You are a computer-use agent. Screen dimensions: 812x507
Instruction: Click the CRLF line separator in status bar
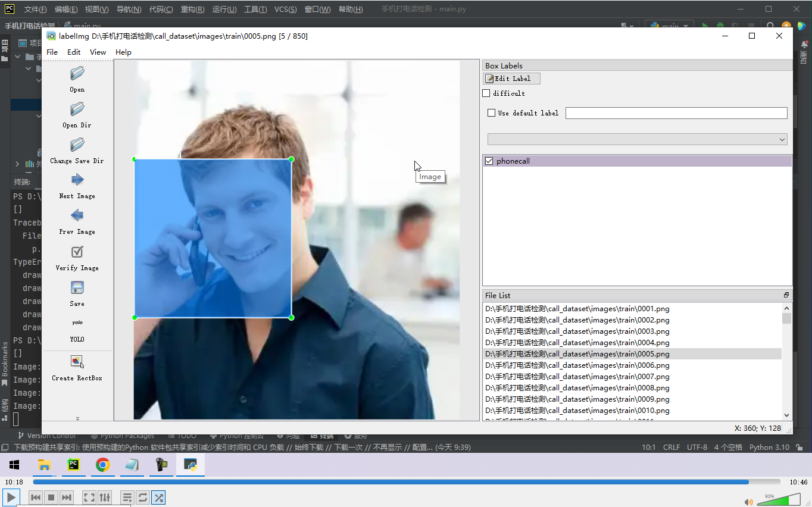point(672,447)
